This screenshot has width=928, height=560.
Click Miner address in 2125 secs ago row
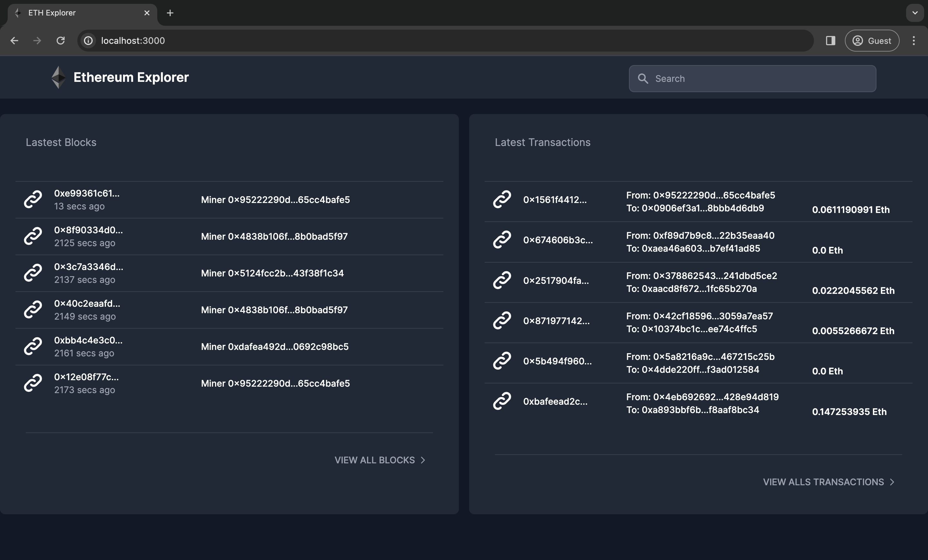[274, 236]
